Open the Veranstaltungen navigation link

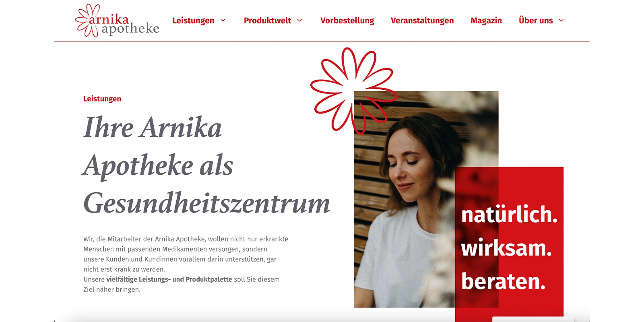pyautogui.click(x=422, y=21)
